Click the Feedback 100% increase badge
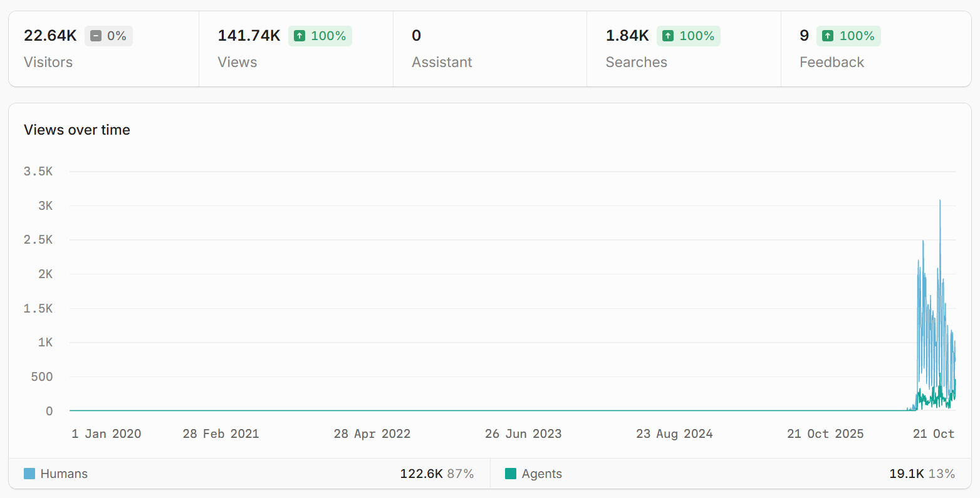980x498 pixels. 848,36
